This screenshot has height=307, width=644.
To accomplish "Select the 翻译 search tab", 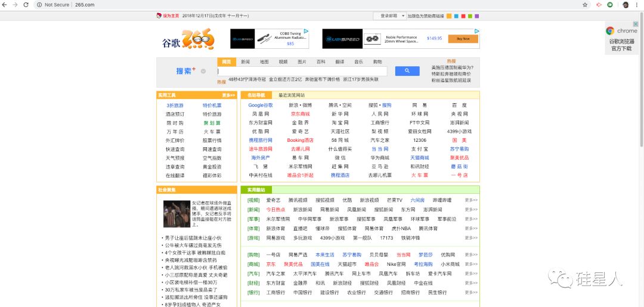I will (x=340, y=62).
